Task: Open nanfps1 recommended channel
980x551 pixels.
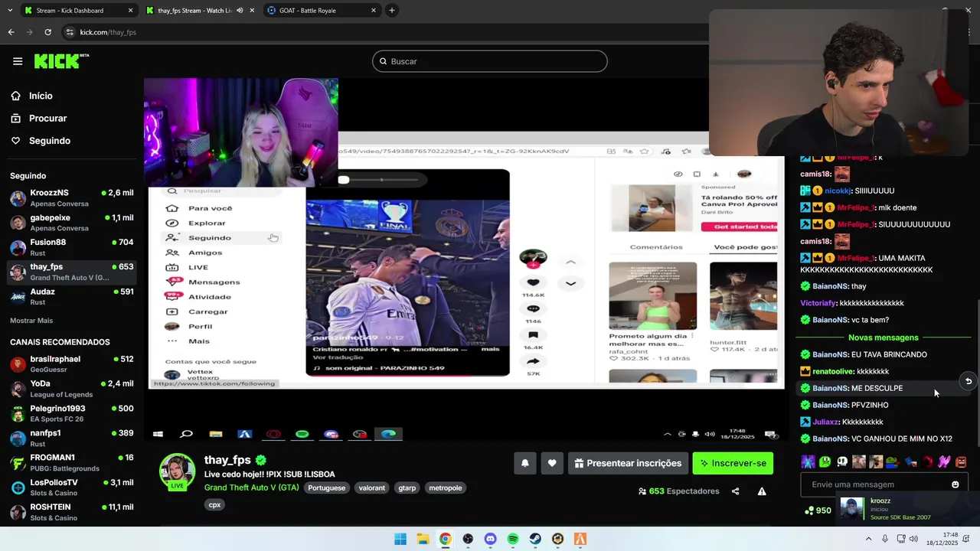Action: pyautogui.click(x=72, y=438)
